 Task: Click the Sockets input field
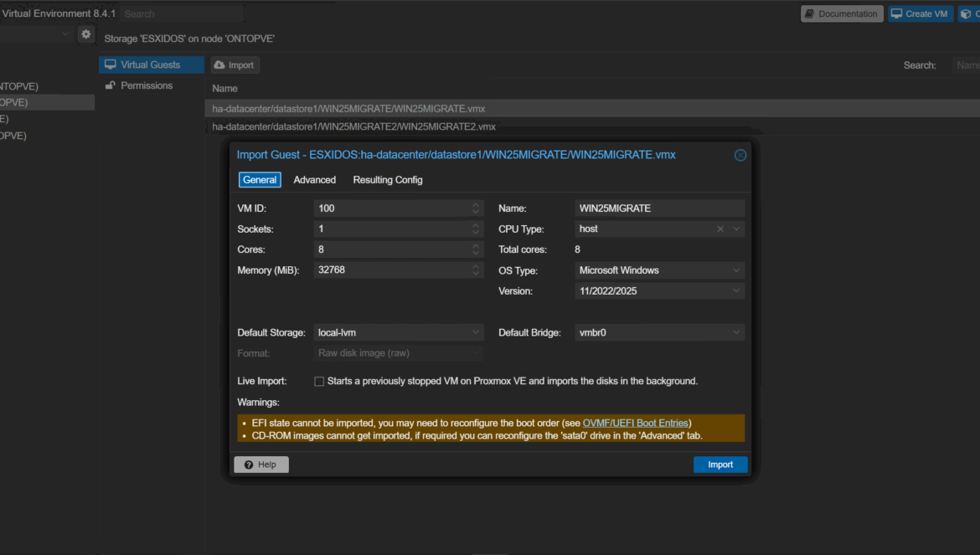point(391,229)
